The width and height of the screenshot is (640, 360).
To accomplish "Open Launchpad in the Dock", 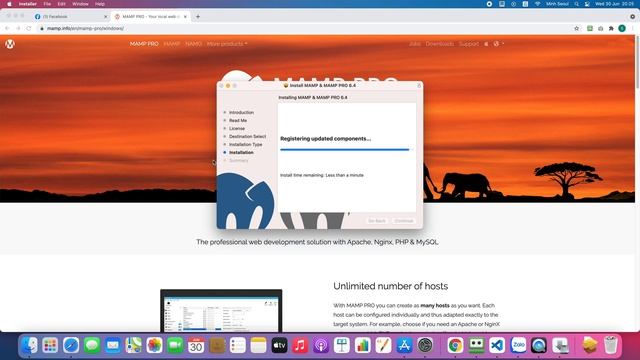I will pyautogui.click(x=50, y=345).
